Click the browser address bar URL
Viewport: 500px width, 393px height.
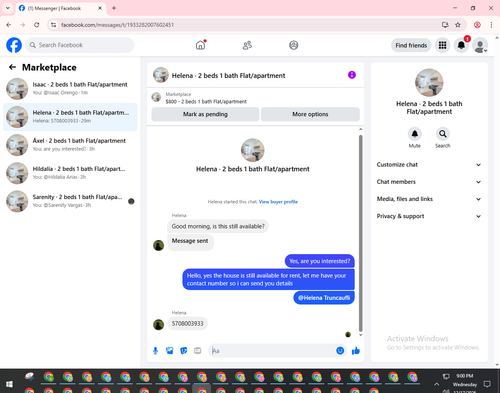[x=117, y=25]
